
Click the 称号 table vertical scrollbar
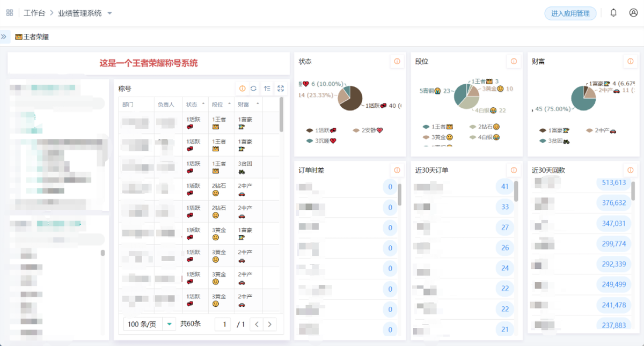tap(281, 115)
